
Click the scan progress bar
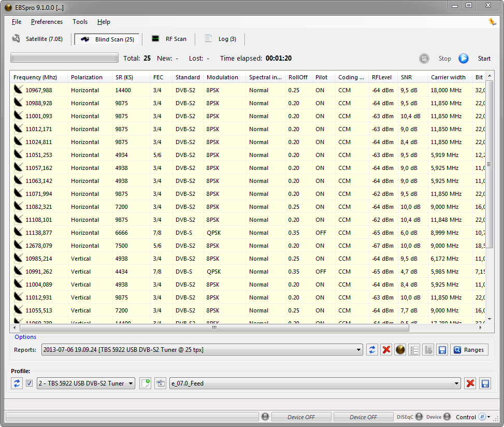64,58
